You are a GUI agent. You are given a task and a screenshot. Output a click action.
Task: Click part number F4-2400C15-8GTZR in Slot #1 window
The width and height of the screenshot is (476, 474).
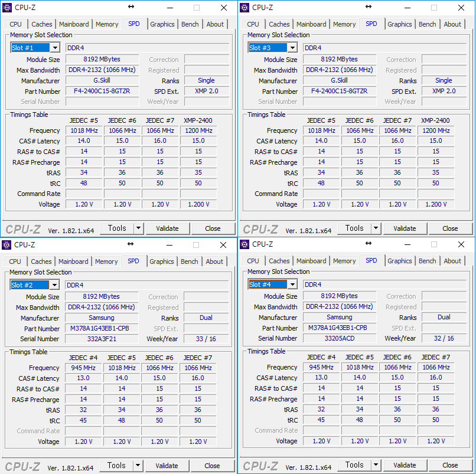[x=102, y=91]
